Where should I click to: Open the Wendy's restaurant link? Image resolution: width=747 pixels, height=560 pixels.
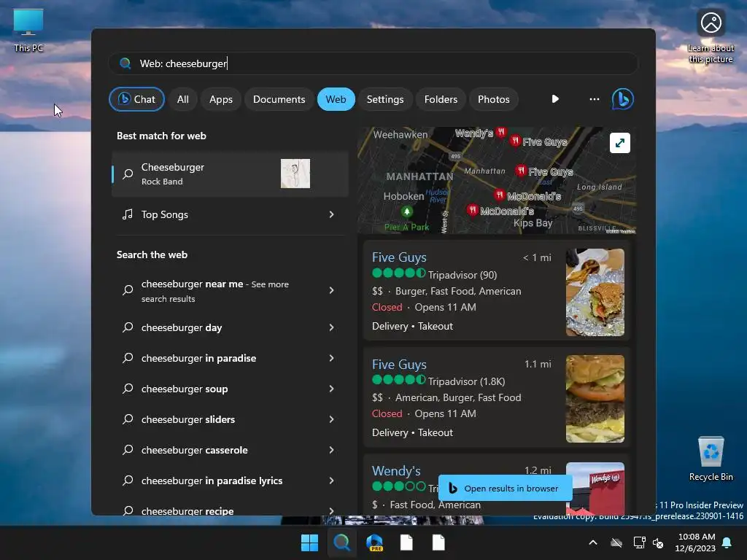[396, 471]
